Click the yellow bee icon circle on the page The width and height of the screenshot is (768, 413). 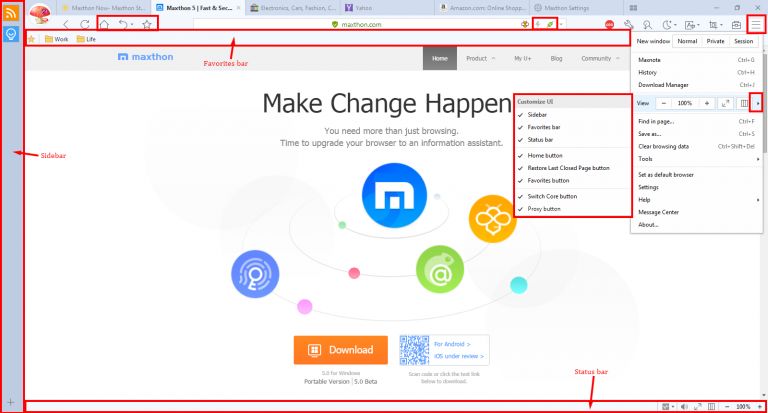coord(492,219)
